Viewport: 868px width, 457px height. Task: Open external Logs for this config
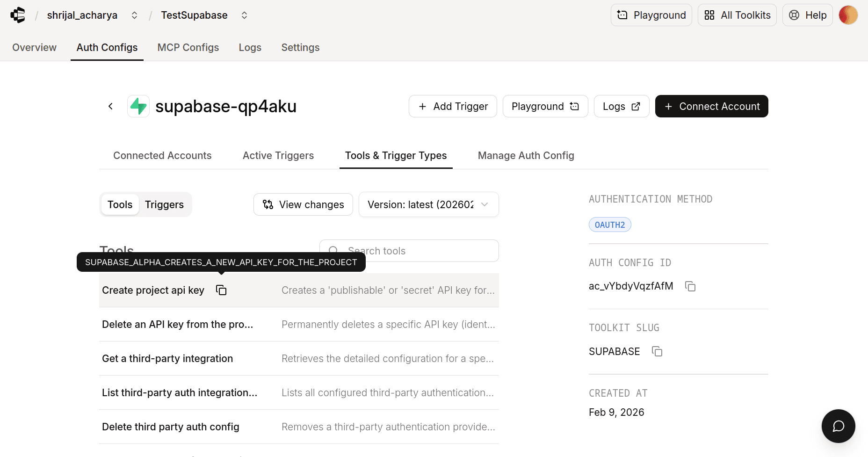click(x=622, y=106)
